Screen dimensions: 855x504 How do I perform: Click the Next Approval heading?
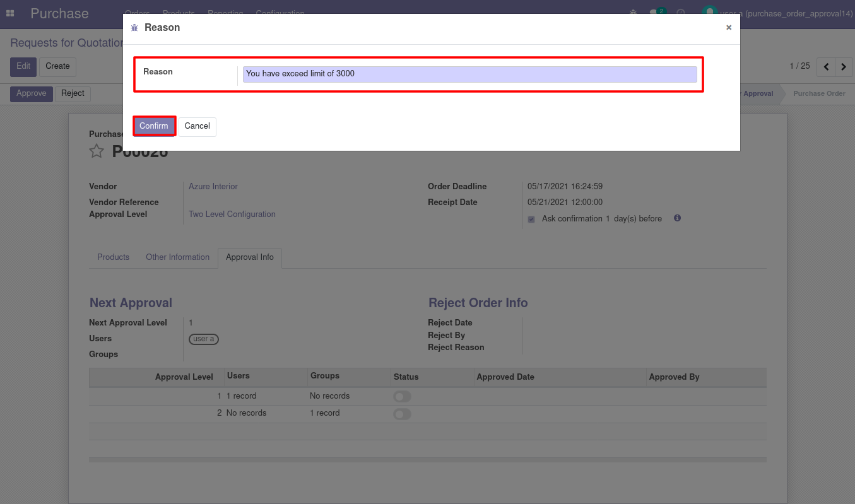pyautogui.click(x=131, y=303)
